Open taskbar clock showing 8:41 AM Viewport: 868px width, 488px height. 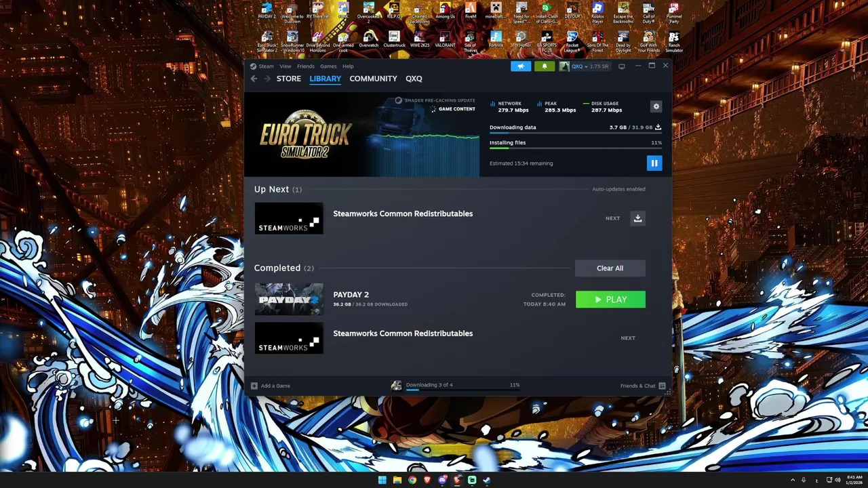pos(854,480)
